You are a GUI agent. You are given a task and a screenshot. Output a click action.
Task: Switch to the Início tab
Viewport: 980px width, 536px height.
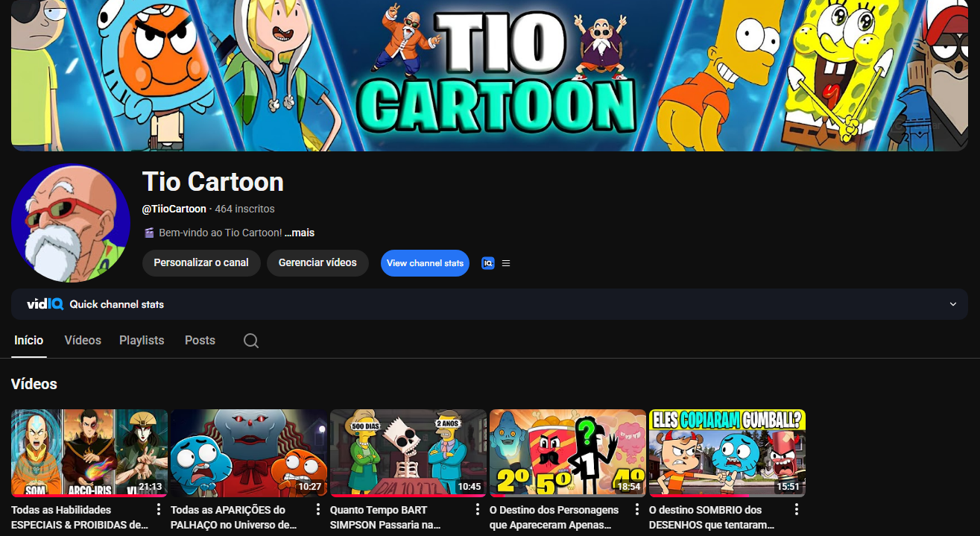[x=29, y=340]
